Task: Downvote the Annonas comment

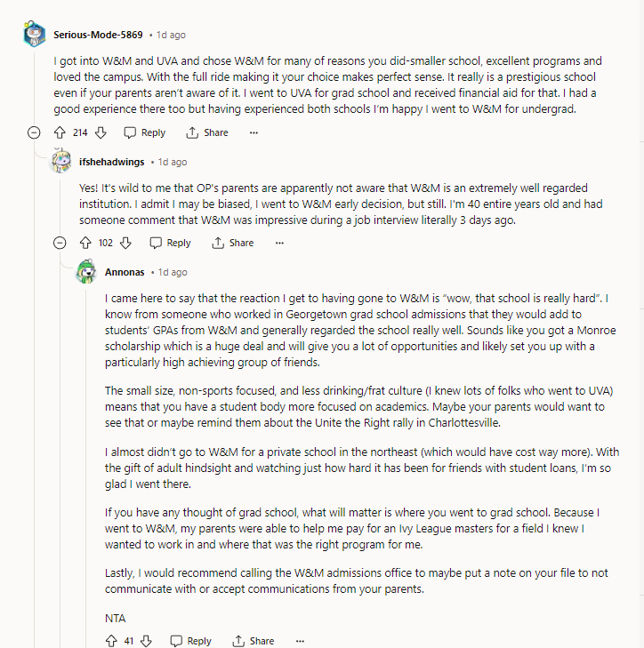Action: click(x=146, y=641)
